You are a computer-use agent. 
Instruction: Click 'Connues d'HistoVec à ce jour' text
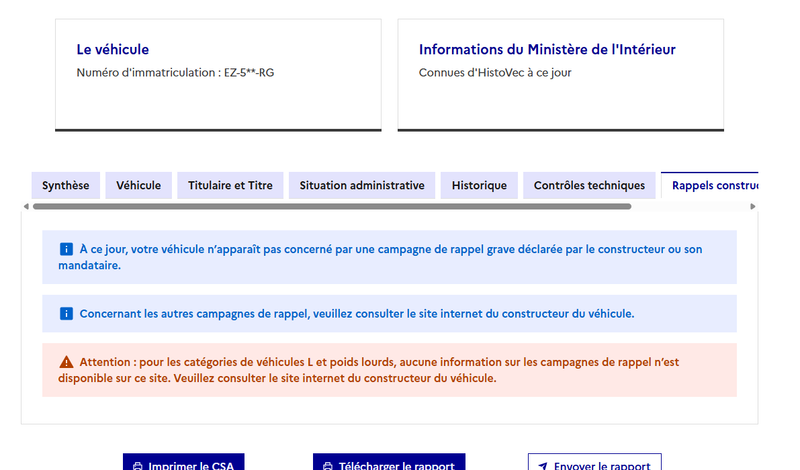495,72
